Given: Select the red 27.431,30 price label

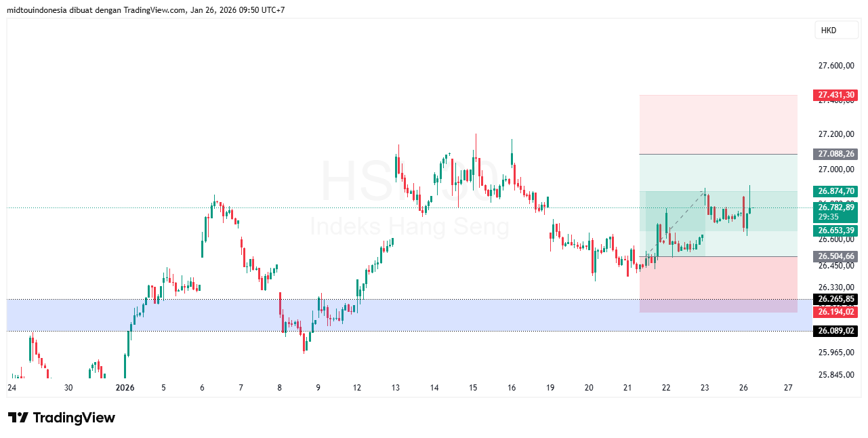Looking at the screenshot, I should tap(835, 96).
